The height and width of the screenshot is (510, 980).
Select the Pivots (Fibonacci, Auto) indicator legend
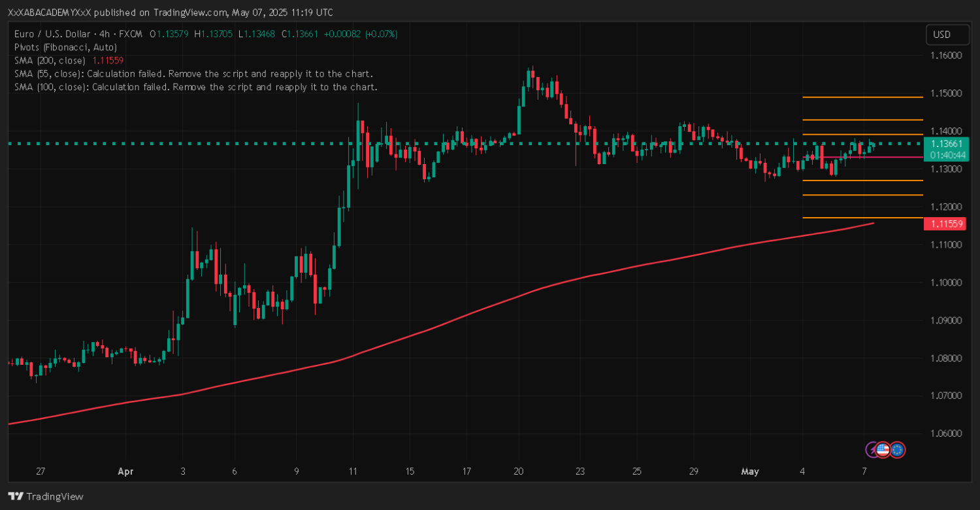click(x=65, y=47)
